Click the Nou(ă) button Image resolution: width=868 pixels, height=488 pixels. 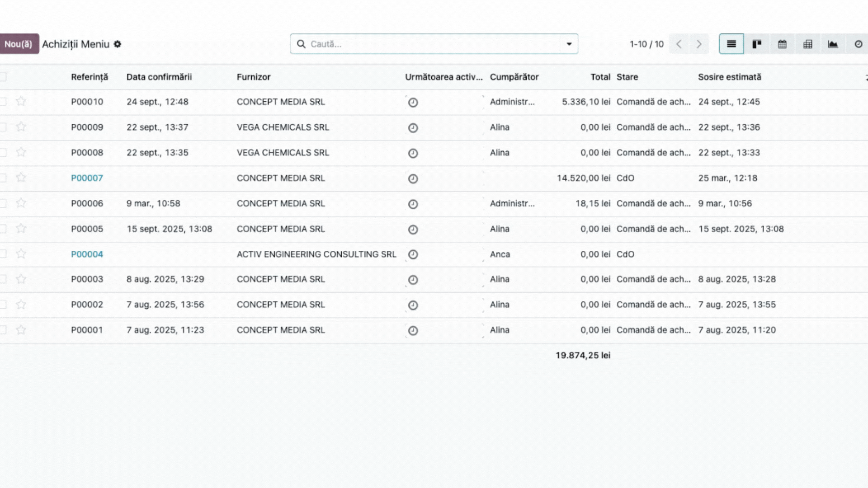[x=19, y=44]
